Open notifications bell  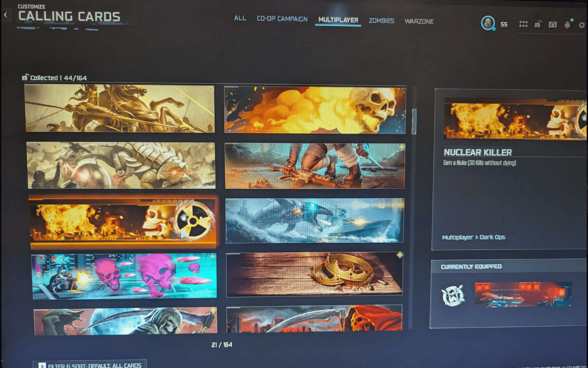(567, 24)
